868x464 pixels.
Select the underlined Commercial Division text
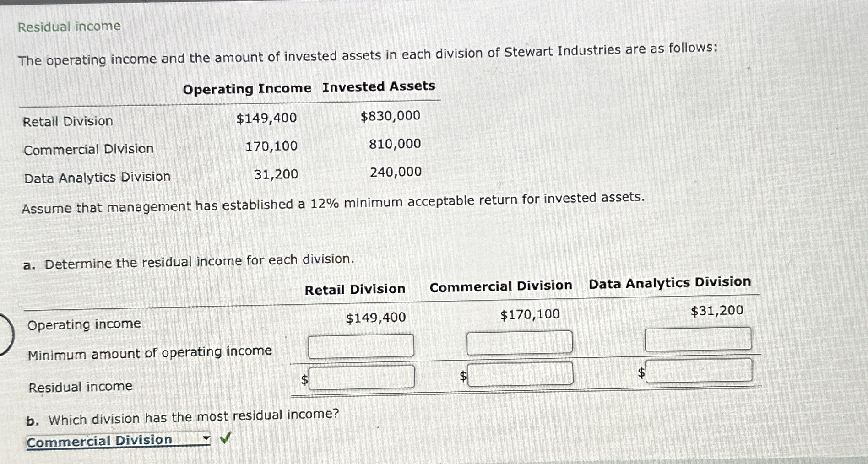[98, 440]
